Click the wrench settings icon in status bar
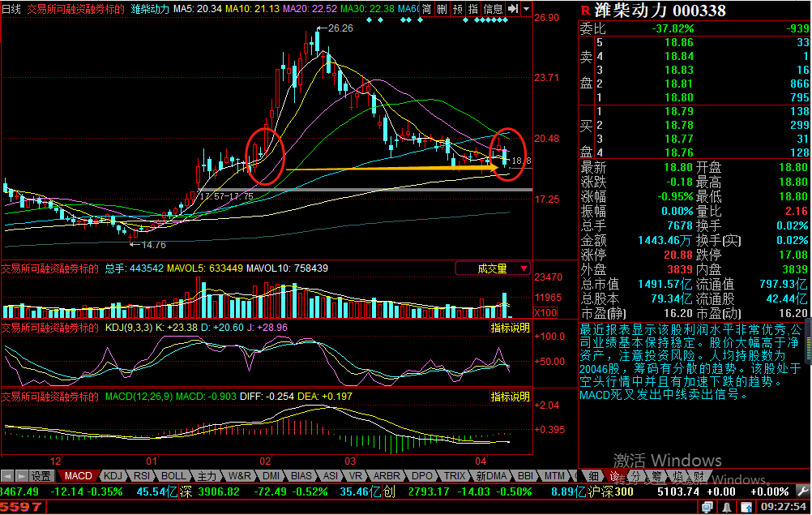Image resolution: width=812 pixels, height=515 pixels. click(802, 491)
